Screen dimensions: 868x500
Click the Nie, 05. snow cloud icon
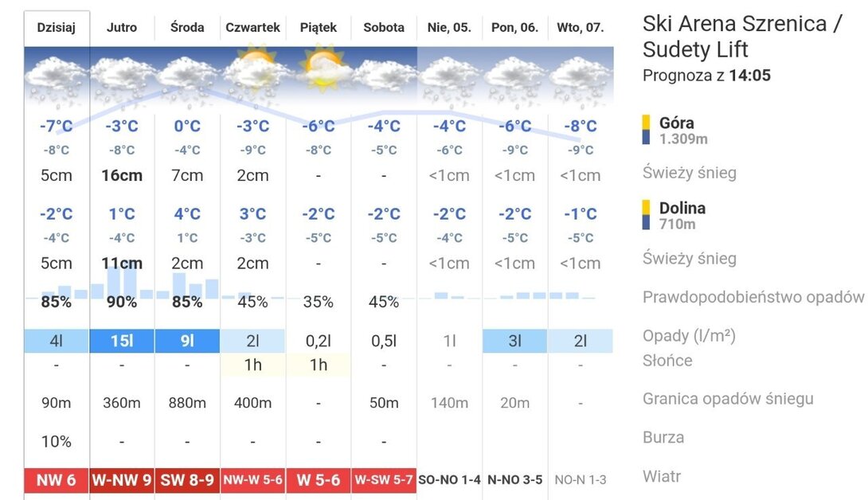[449, 80]
